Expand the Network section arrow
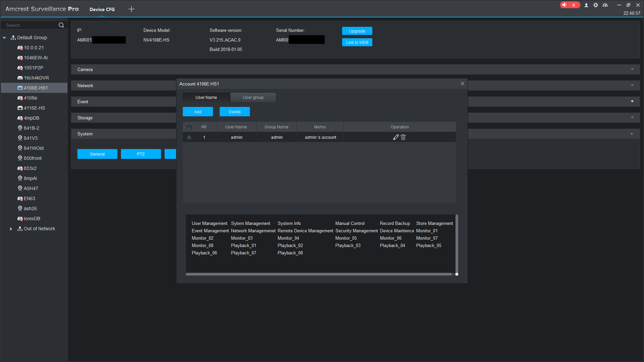The width and height of the screenshot is (644, 362). click(x=632, y=85)
